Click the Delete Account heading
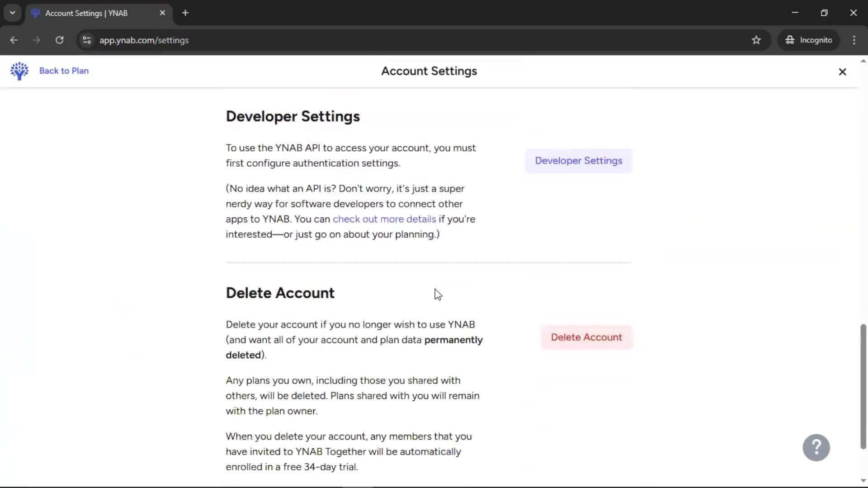This screenshot has height=488, width=868. [280, 293]
